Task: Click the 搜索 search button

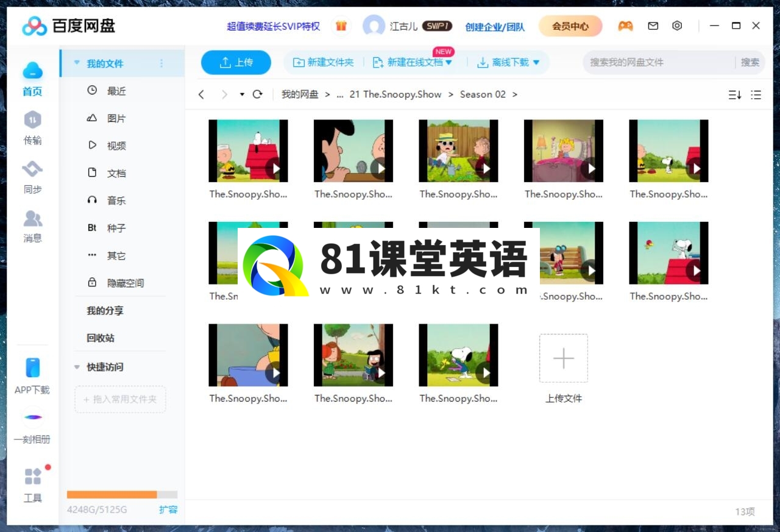Action: (750, 62)
